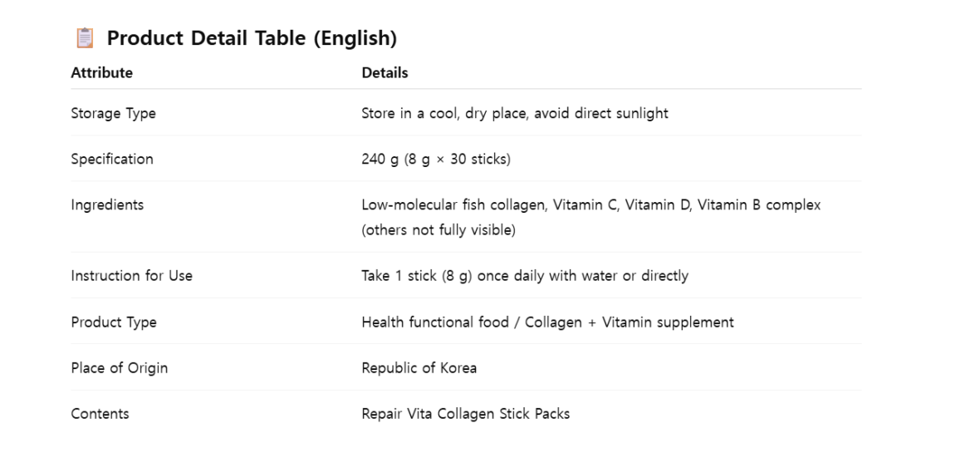This screenshot has width=980, height=453.
Task: Click the 240 g (8 g × 30 sticks) value
Action: (435, 159)
